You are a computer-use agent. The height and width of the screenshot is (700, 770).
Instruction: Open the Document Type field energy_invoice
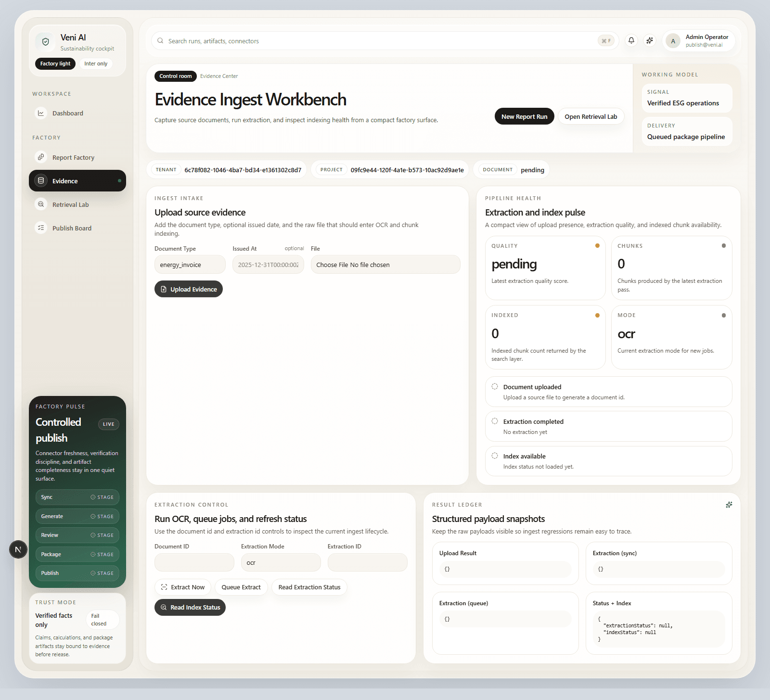190,265
